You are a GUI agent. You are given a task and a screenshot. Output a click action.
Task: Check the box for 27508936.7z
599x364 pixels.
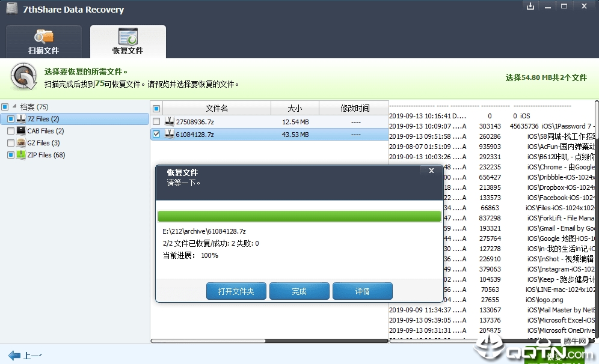156,121
